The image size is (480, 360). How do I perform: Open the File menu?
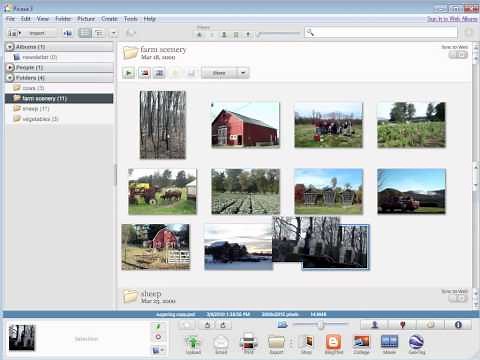click(11, 19)
